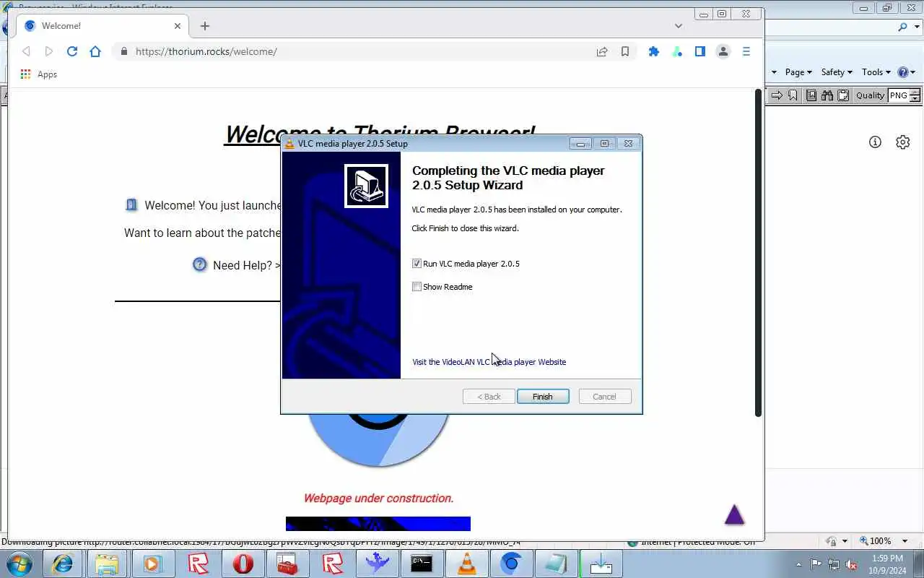Step the Quality value down
Screen dimensions: 924x578
(x=915, y=98)
